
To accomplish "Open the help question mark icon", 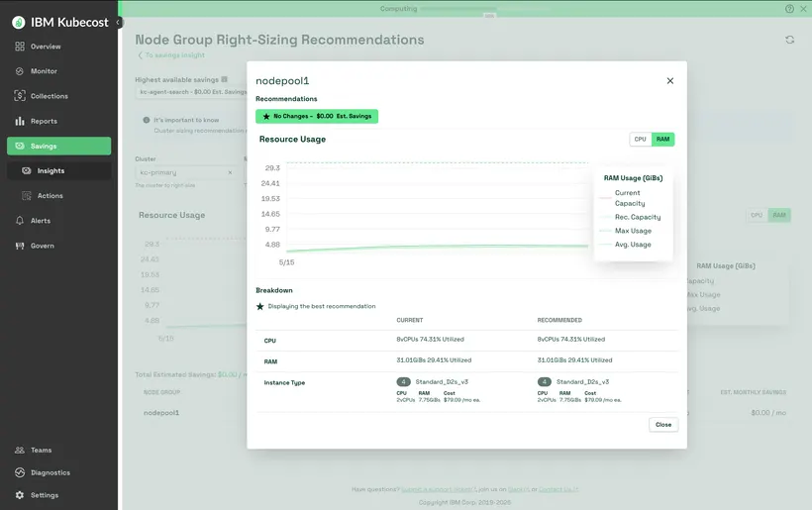I will pyautogui.click(x=789, y=9).
